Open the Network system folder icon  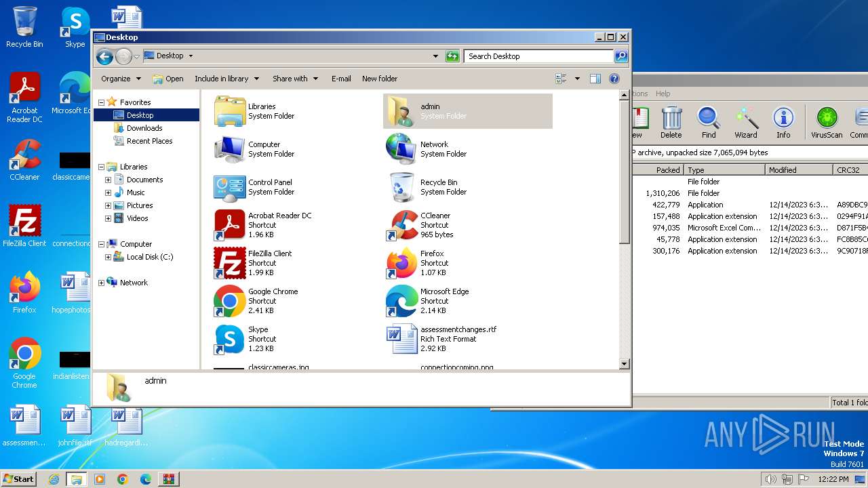point(402,149)
